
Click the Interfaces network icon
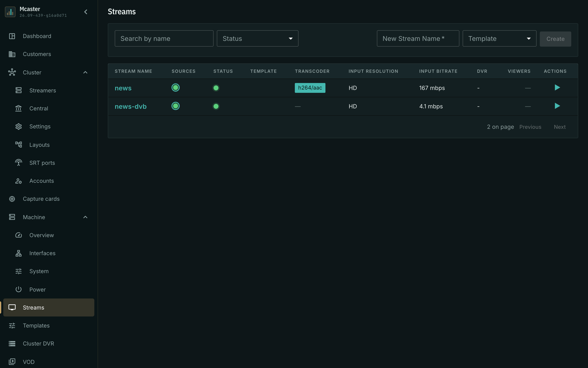[x=18, y=253]
